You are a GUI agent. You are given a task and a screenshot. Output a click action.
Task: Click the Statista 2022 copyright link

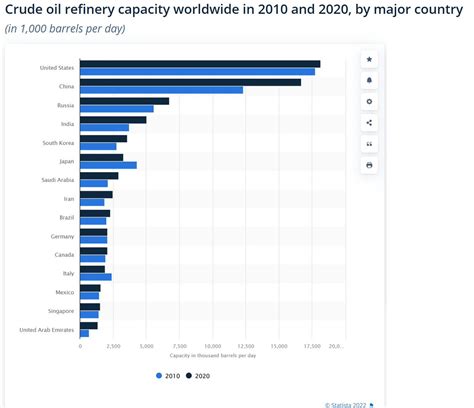tap(346, 405)
